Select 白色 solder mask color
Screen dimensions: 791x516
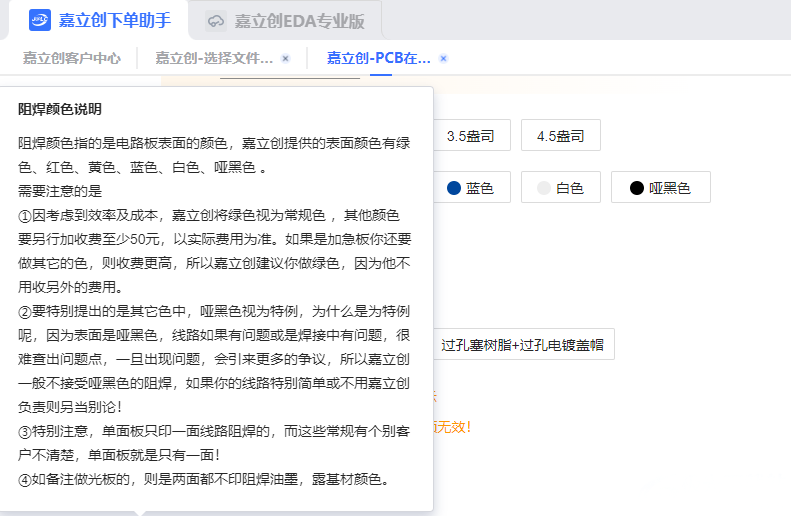(x=560, y=187)
